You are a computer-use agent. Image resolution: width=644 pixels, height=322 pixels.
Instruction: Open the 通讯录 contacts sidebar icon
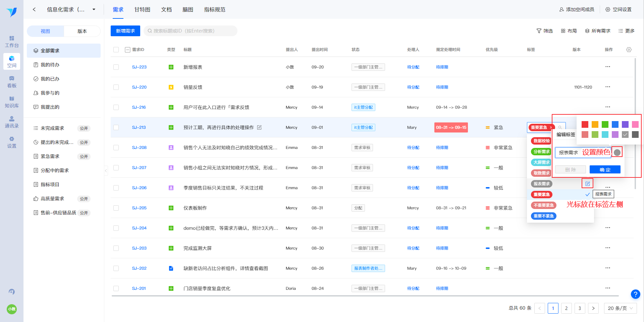[12, 122]
